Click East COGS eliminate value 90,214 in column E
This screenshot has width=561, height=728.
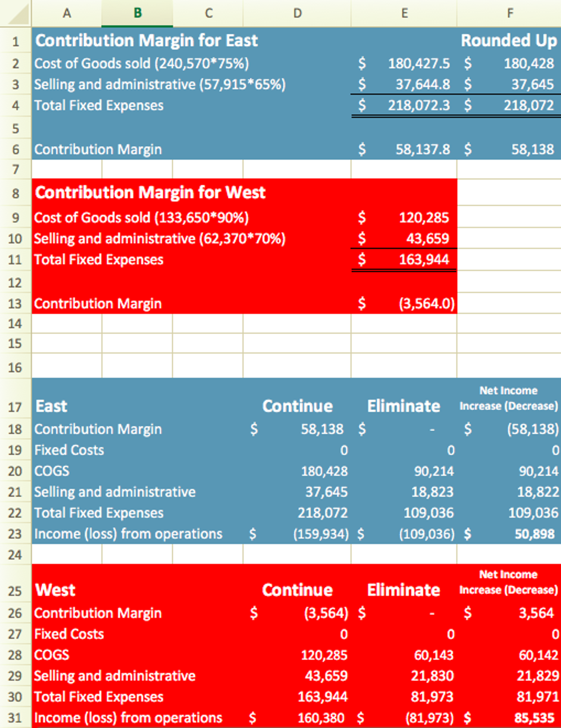coord(434,471)
